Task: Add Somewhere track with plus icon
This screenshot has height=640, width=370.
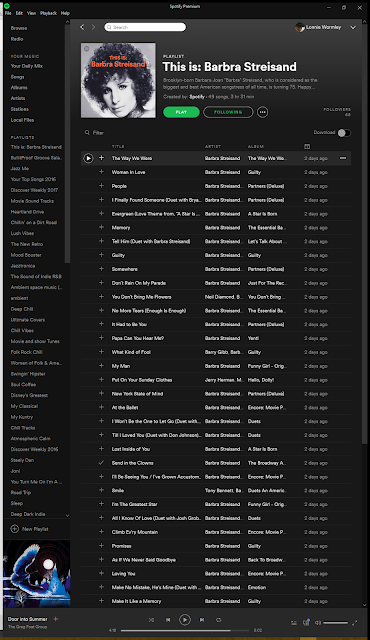Action: coord(101,269)
